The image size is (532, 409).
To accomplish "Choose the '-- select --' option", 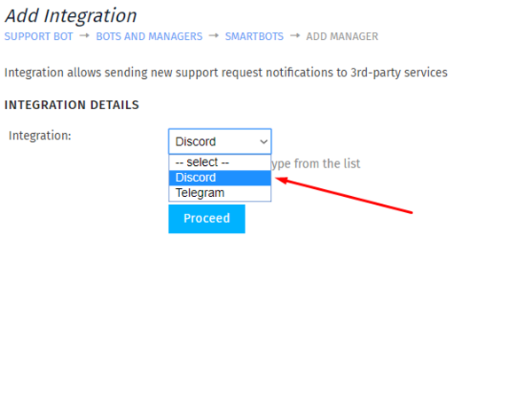I will pos(220,162).
